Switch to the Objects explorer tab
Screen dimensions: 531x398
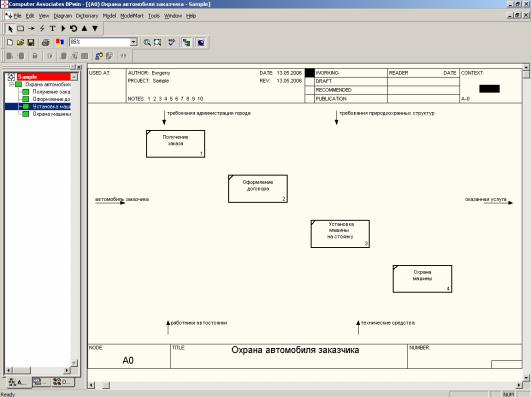[63, 382]
